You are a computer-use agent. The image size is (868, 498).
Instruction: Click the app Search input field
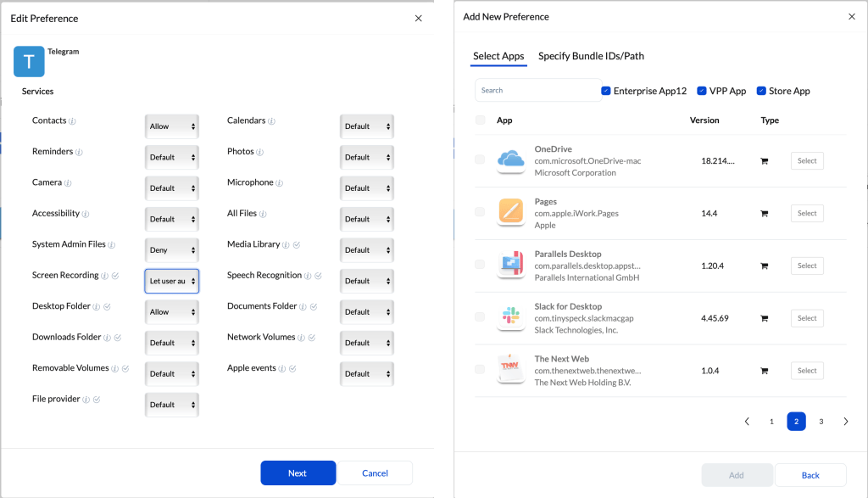tap(537, 90)
